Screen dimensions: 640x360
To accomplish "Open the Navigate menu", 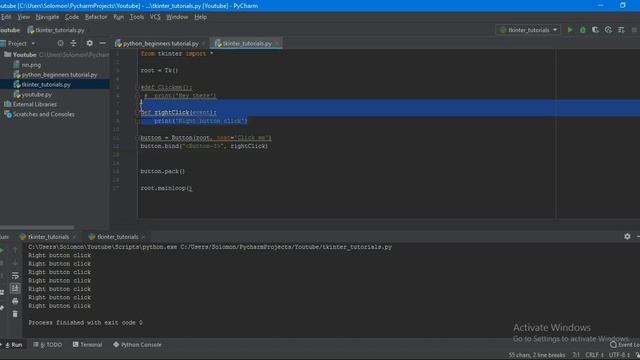I will click(x=47, y=17).
